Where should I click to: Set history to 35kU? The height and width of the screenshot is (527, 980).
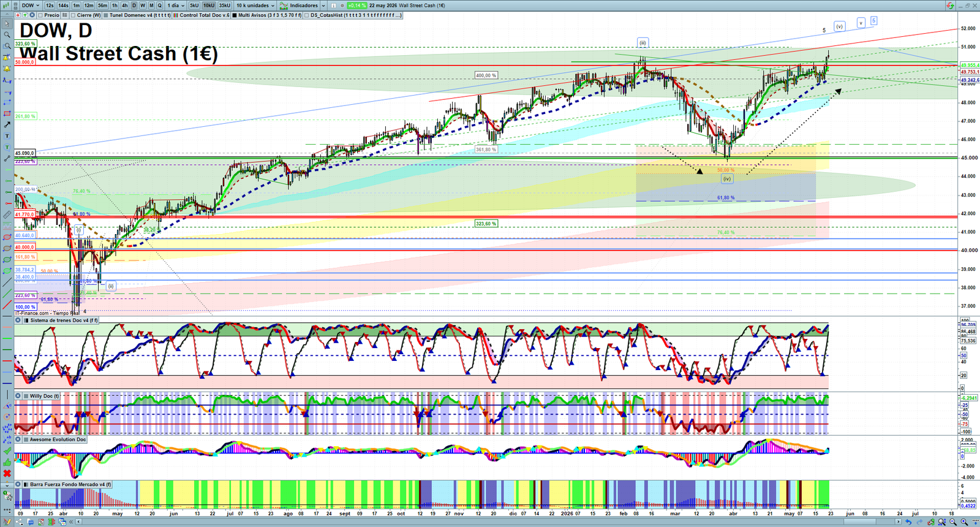point(225,6)
